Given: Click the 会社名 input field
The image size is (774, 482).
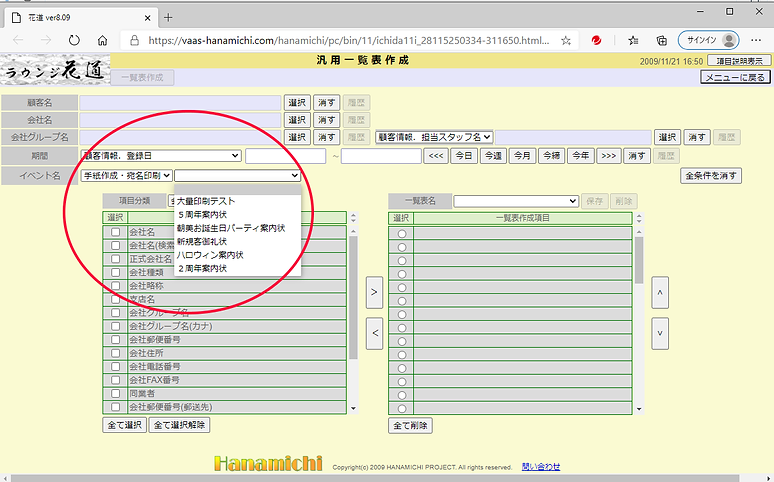Looking at the screenshot, I should pyautogui.click(x=180, y=120).
